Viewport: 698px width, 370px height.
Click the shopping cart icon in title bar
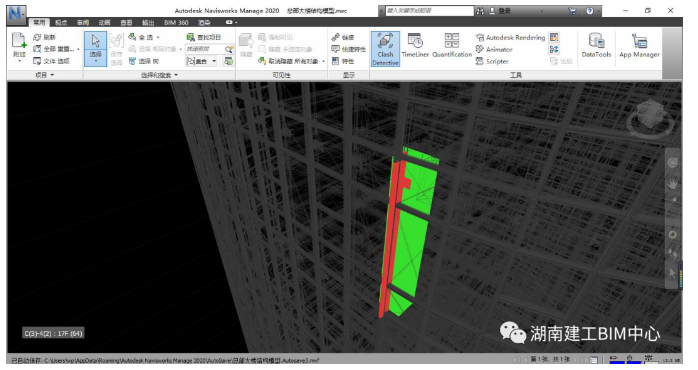tap(572, 11)
